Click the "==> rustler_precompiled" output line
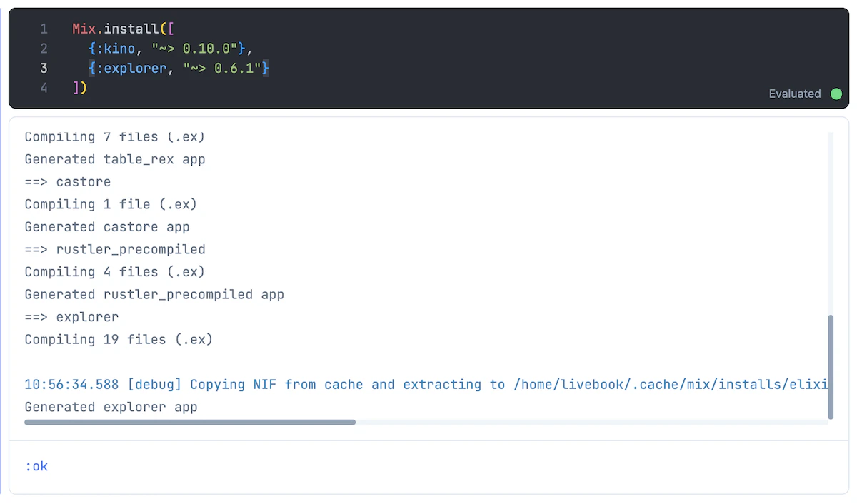Screen dimensions: 857x504 (x=115, y=250)
